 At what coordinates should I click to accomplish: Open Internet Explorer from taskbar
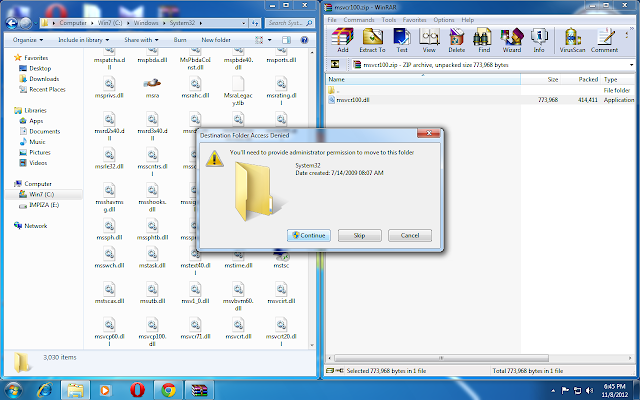coord(45,390)
